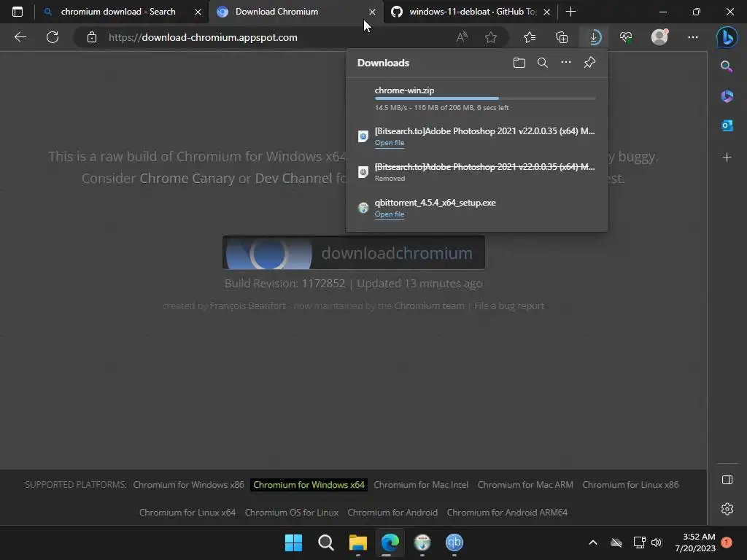Show hidden tray icons chevron
This screenshot has width=747, height=560.
click(592, 542)
